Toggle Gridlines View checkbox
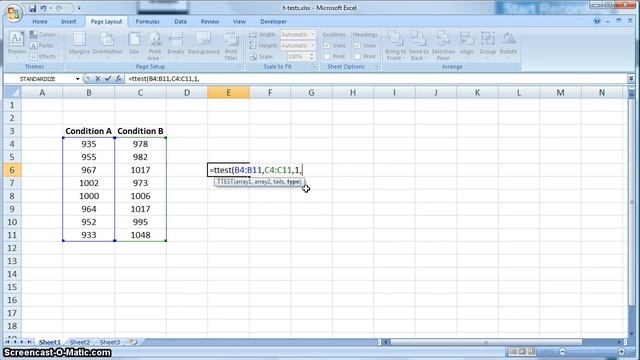The height and width of the screenshot is (360, 640). click(327, 46)
